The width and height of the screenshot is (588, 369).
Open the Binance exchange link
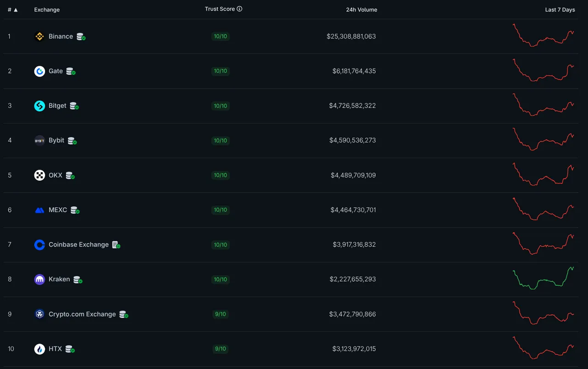tap(61, 36)
